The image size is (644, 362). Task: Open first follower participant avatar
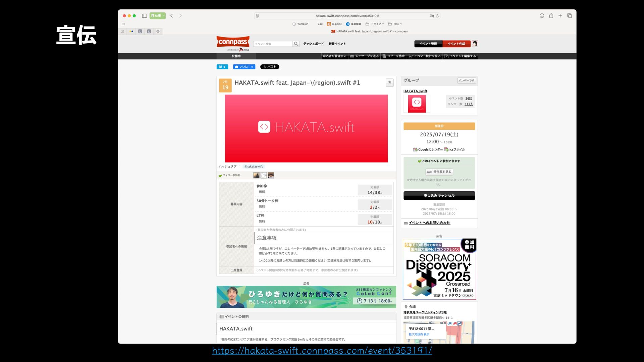click(x=256, y=175)
